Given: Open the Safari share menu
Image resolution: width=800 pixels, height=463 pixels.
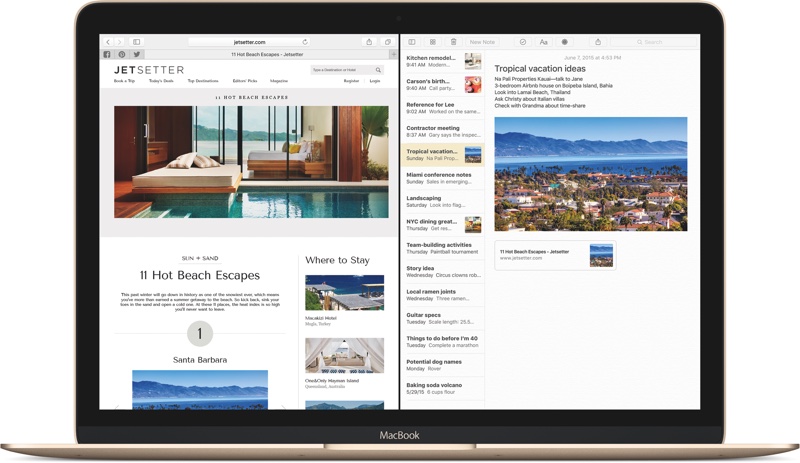Looking at the screenshot, I should pos(369,42).
